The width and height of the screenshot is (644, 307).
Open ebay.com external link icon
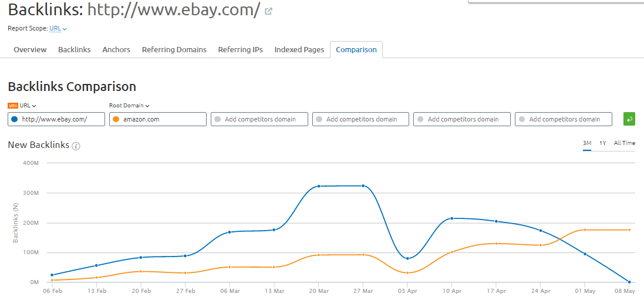point(269,12)
